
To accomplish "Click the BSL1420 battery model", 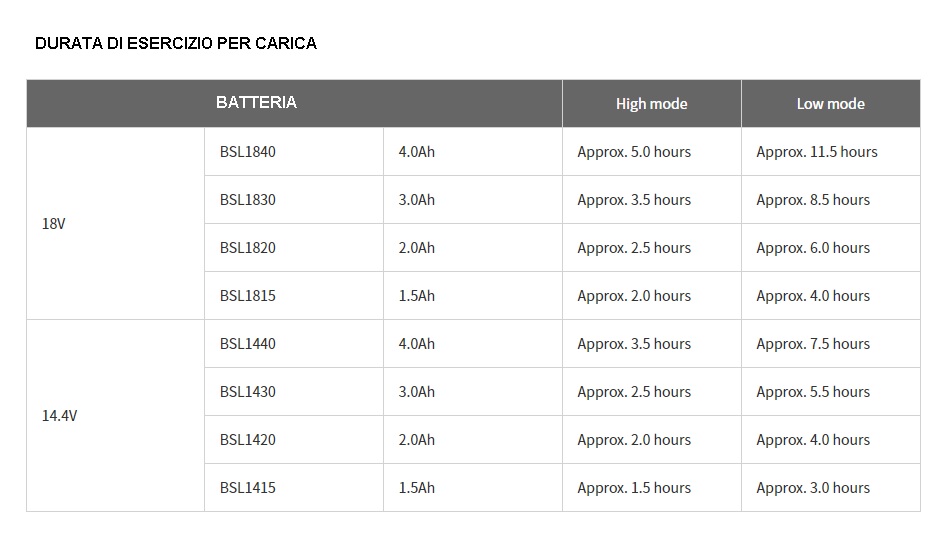I will coord(248,440).
